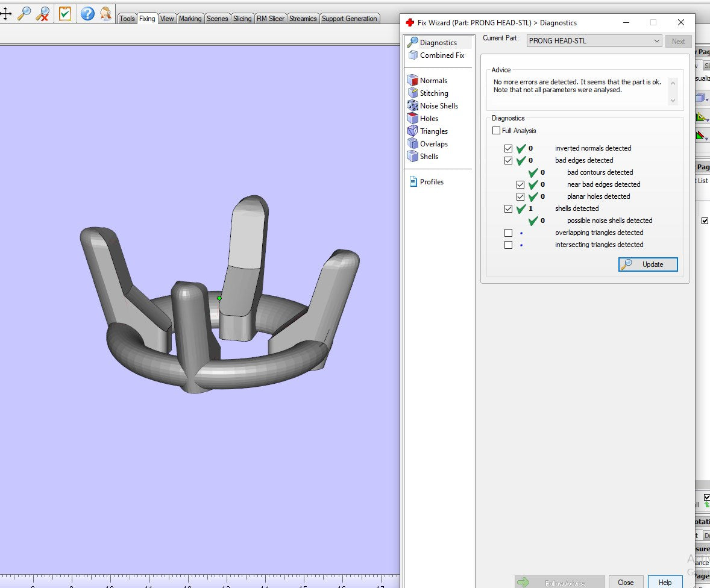This screenshot has width=710, height=588.
Task: Open the Holes repair page
Action: pyautogui.click(x=429, y=119)
